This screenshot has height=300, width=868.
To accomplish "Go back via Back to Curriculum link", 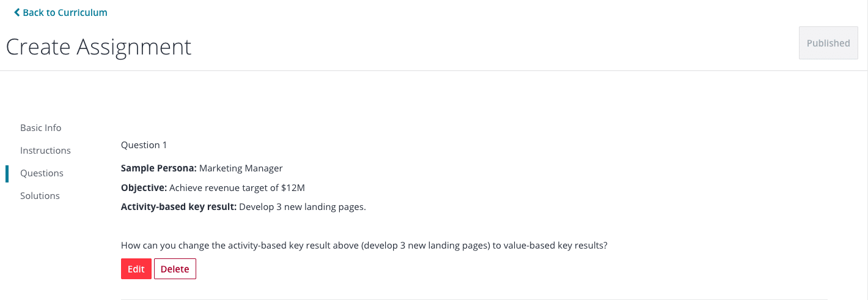I will 61,12.
